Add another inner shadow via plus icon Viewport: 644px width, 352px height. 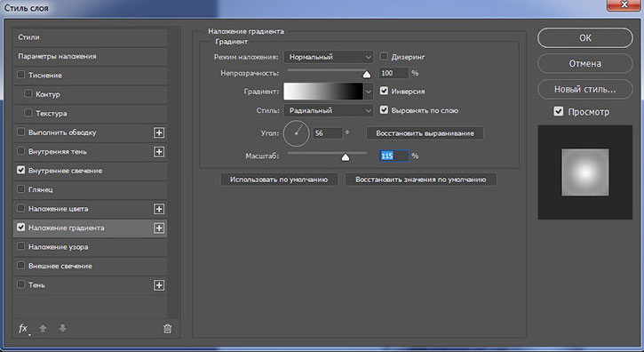coord(159,152)
